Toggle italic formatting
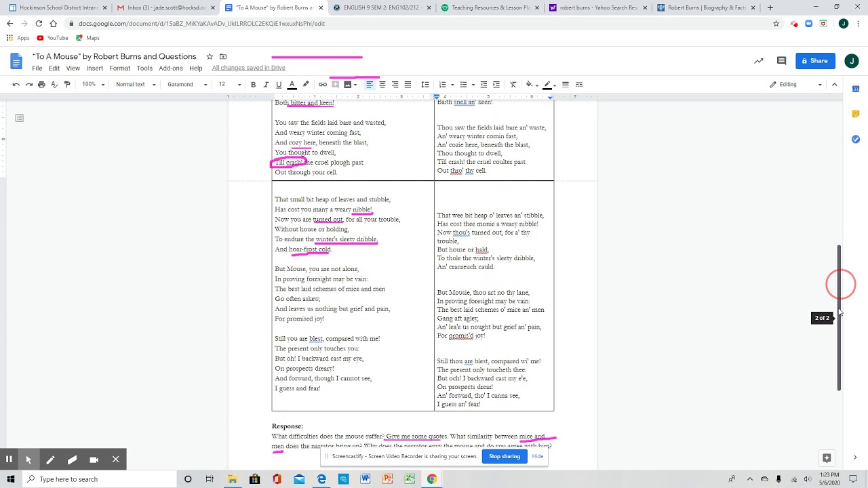868x488 pixels. click(x=266, y=85)
